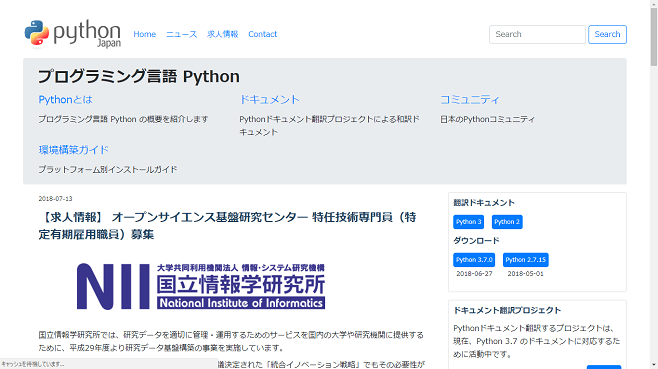
Task: Click the scrollbar down arrow
Action: [654, 365]
